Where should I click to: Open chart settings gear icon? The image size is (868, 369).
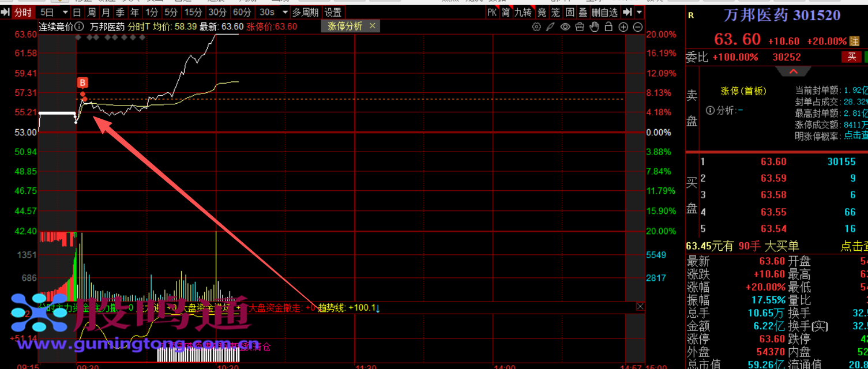(536, 27)
